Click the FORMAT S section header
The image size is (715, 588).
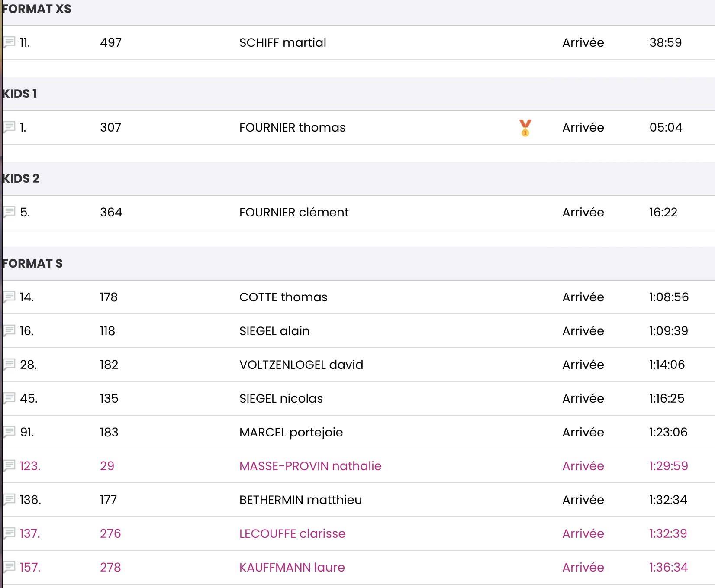point(32,263)
